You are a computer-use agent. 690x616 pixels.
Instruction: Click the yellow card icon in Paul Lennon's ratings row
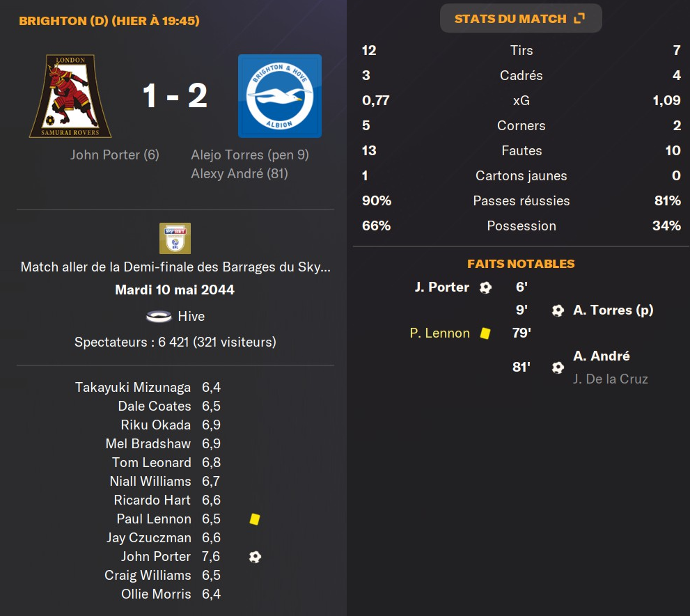coord(254,519)
